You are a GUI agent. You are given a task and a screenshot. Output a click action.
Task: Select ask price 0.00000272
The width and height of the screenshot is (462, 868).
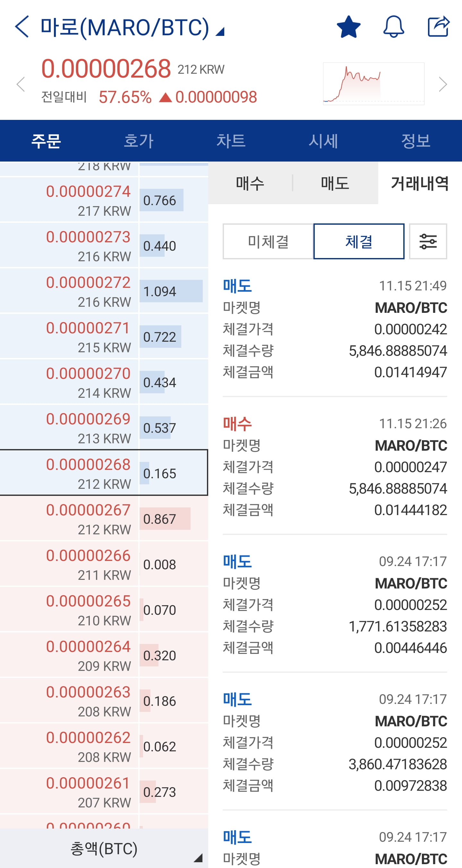click(69, 291)
